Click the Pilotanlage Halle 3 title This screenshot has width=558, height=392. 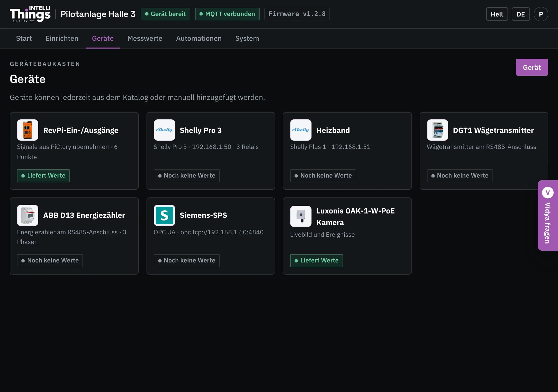pos(98,14)
